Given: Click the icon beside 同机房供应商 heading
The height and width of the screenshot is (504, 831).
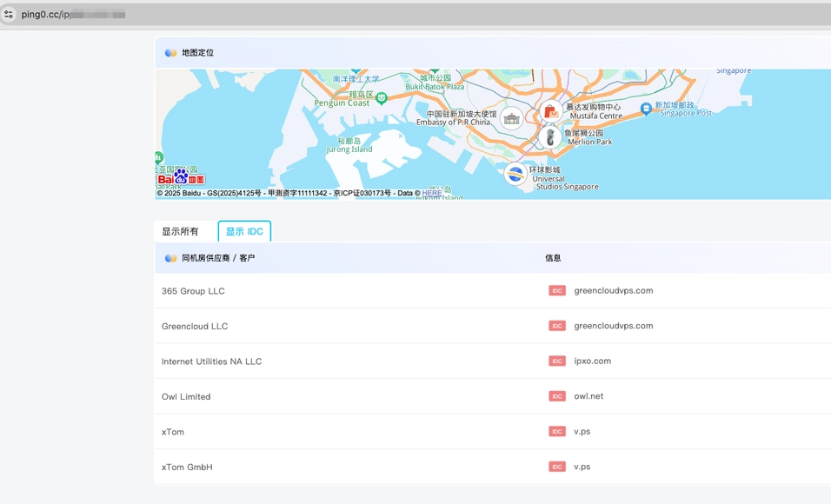Looking at the screenshot, I should pyautogui.click(x=170, y=258).
